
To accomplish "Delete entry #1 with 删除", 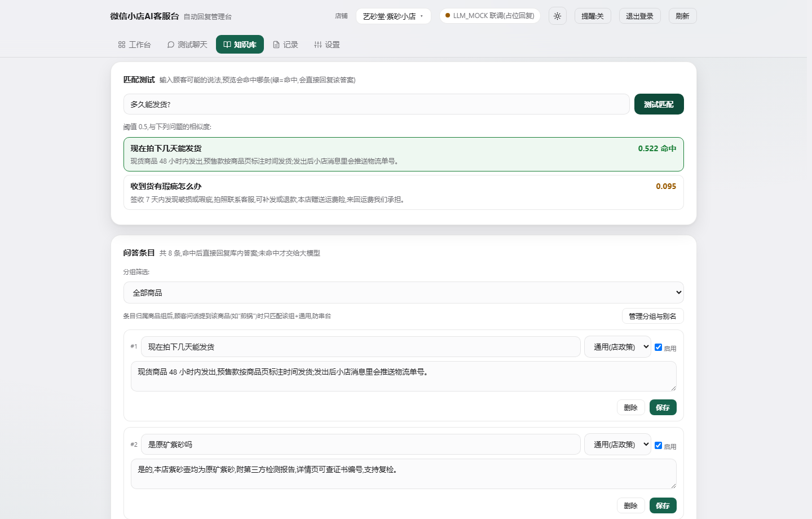I will coord(630,407).
